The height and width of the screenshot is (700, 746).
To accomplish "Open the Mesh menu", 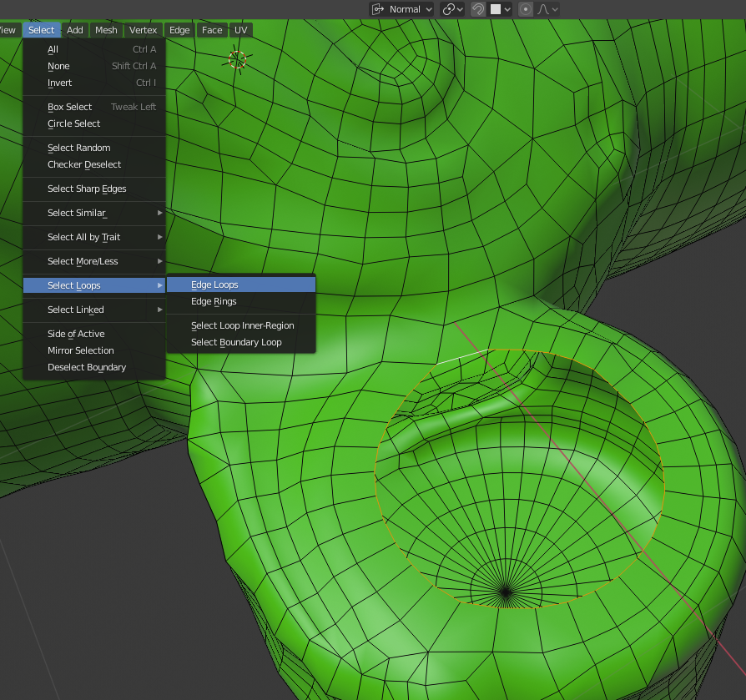I will (x=106, y=30).
